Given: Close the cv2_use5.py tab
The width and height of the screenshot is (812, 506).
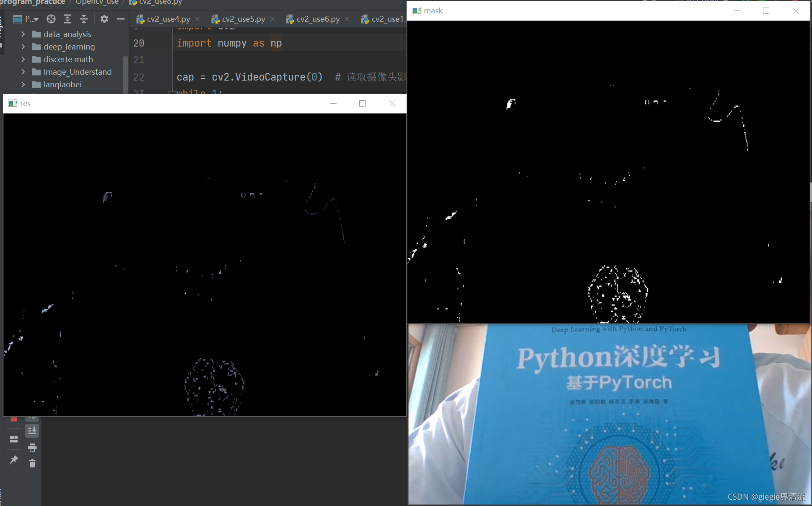Looking at the screenshot, I should [272, 19].
